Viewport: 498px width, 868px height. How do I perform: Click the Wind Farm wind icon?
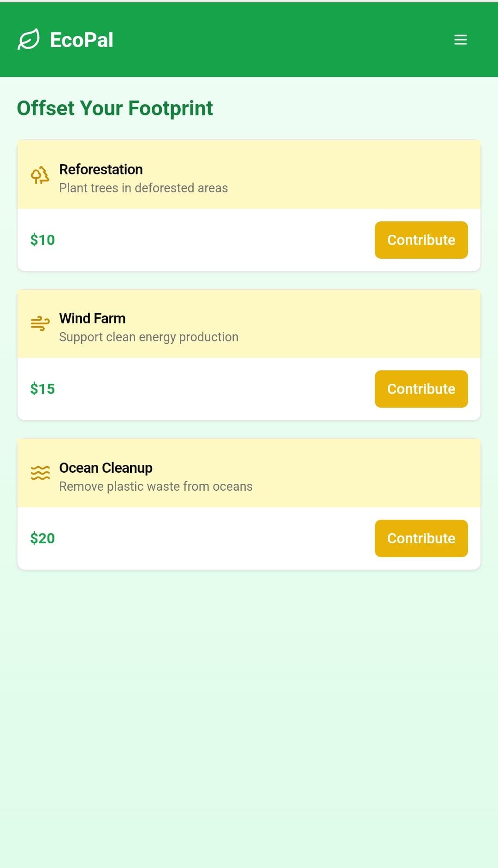click(40, 323)
